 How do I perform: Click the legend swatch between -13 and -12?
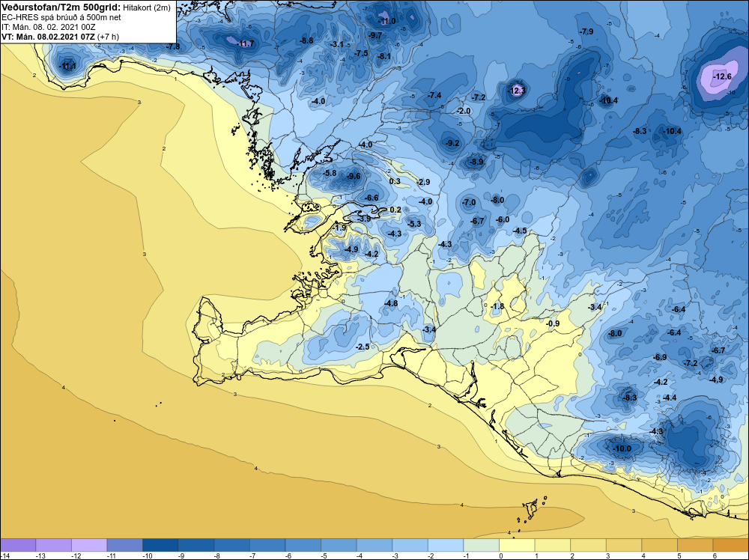click(53, 545)
